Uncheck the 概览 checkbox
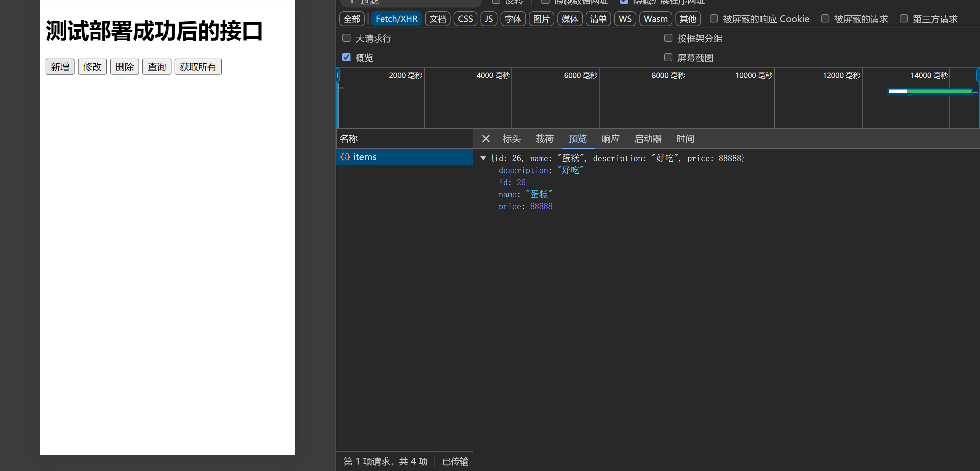 346,58
